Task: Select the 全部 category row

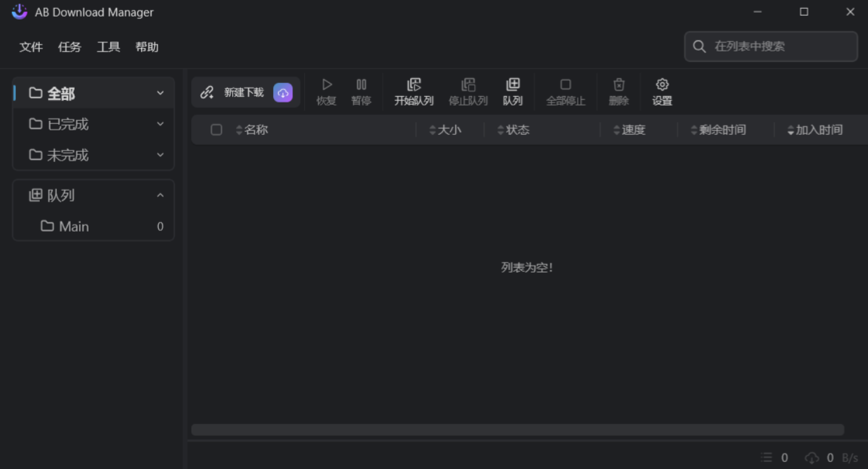Action: 94,93
